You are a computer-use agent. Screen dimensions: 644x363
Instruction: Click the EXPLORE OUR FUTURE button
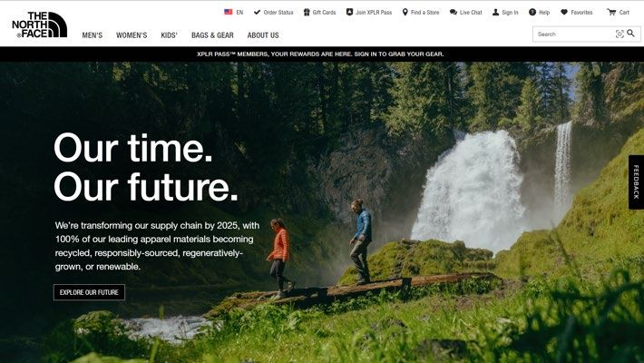tap(89, 292)
